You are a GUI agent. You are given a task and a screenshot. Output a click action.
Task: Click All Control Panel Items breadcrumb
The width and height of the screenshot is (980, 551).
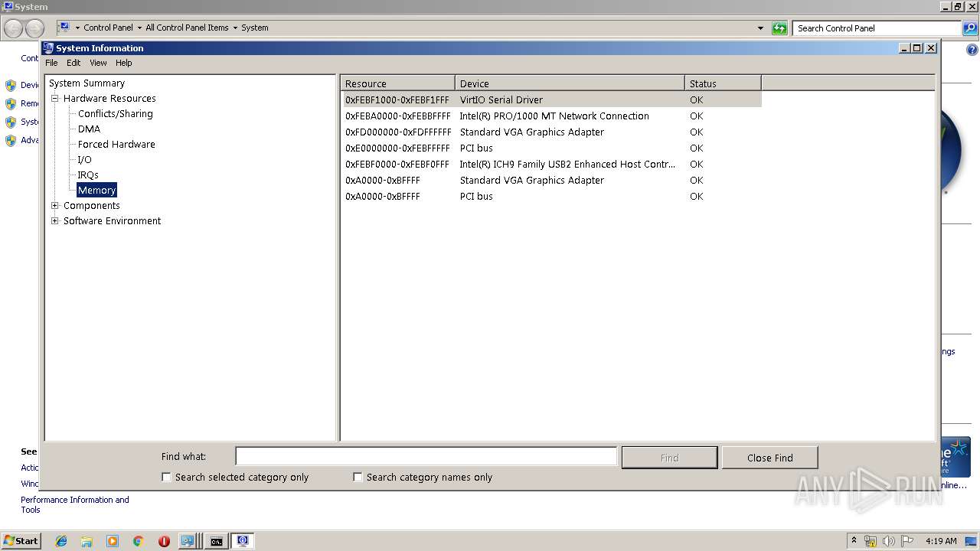[x=187, y=28]
